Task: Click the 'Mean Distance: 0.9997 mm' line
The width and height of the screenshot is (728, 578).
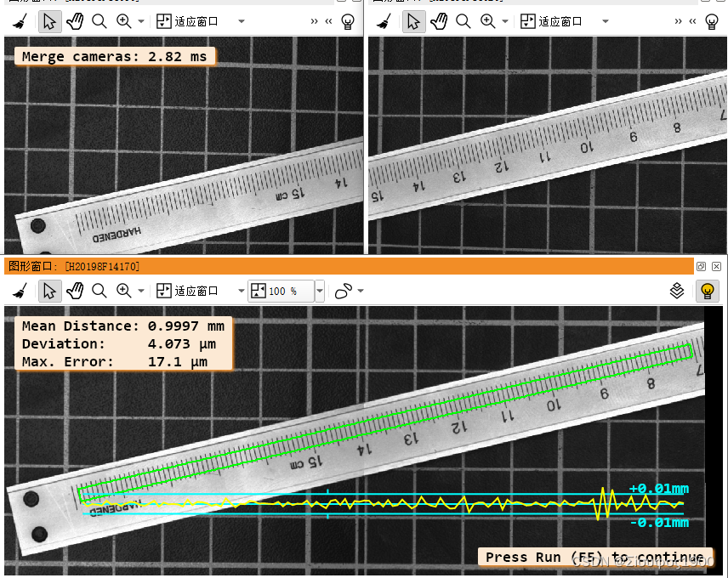Action: pos(123,326)
